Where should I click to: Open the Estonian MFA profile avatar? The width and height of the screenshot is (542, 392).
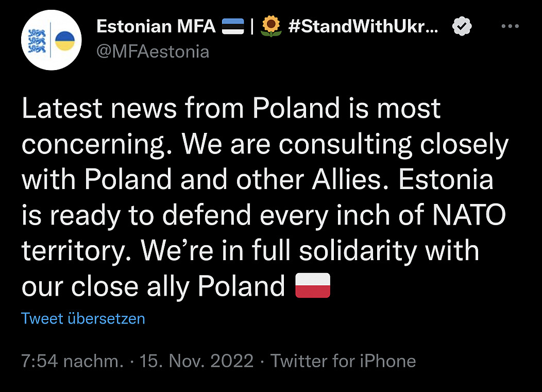[x=50, y=40]
